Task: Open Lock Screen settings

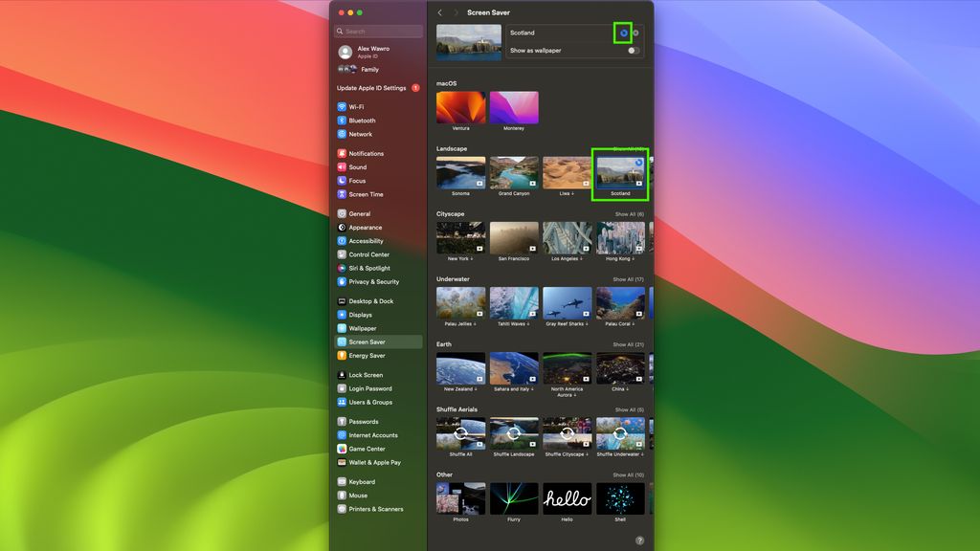Action: tap(365, 374)
